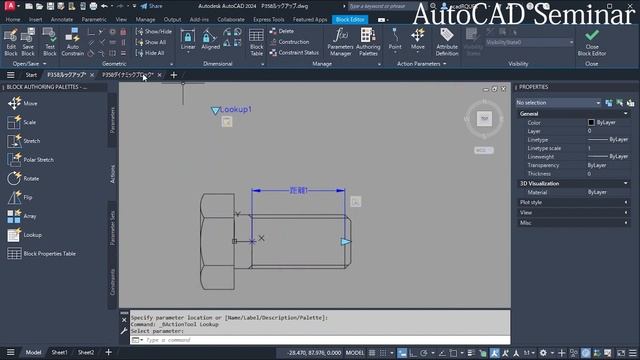640x360 pixels.
Task: Apply Auto Constrain
Action: point(73,42)
